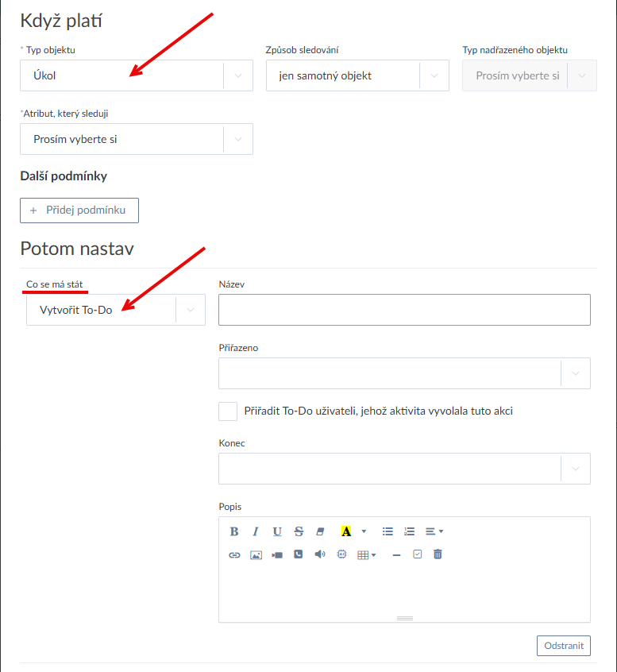The height and width of the screenshot is (672, 617).
Task: Click the strikethrough icon
Action: (299, 531)
